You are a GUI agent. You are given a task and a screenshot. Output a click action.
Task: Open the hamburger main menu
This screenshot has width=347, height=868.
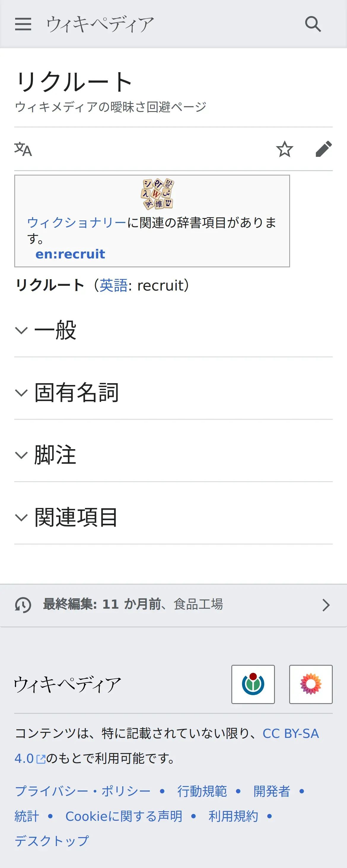(x=23, y=24)
